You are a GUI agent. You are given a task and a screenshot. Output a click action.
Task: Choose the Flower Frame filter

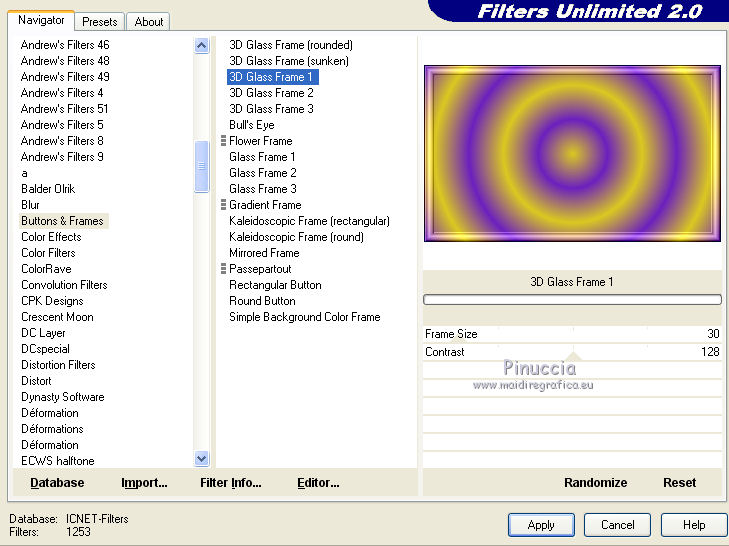[x=260, y=141]
